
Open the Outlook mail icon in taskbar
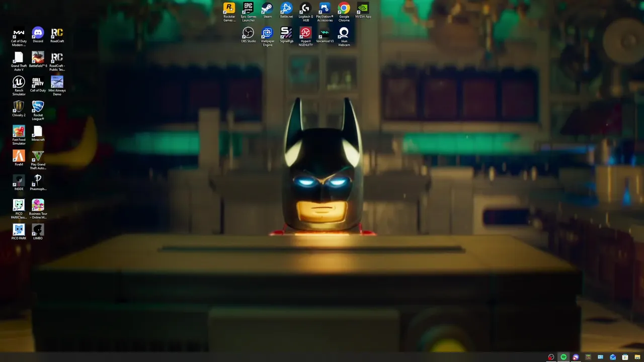tap(613, 357)
